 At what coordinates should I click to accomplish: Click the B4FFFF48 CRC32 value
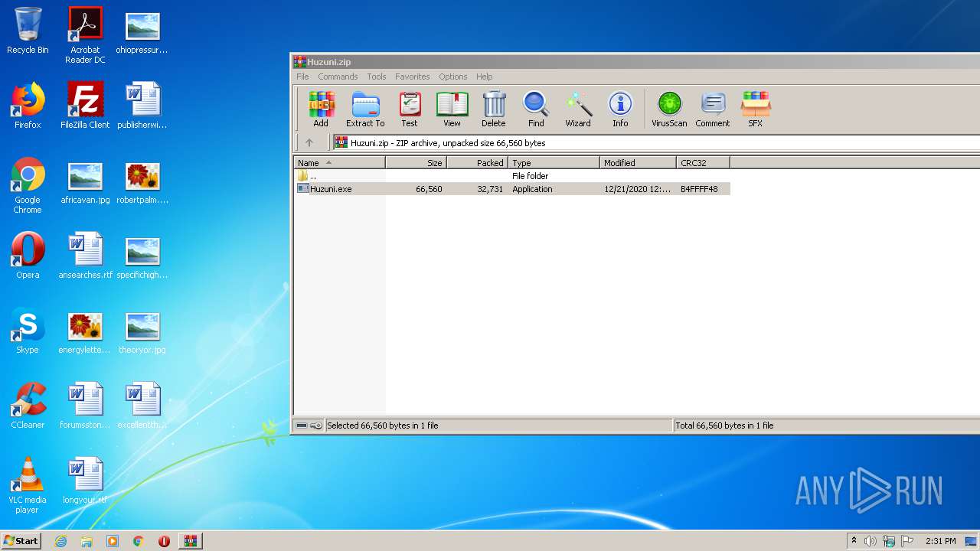click(699, 189)
